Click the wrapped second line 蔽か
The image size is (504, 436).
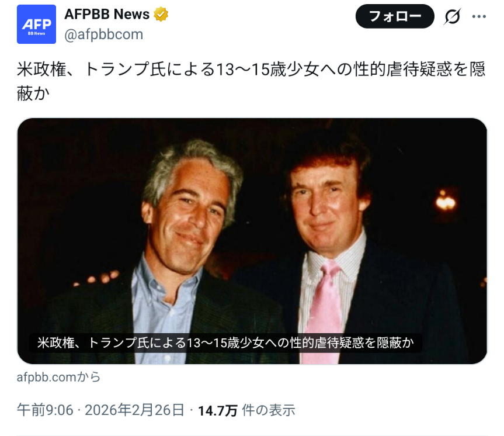pyautogui.click(x=33, y=94)
